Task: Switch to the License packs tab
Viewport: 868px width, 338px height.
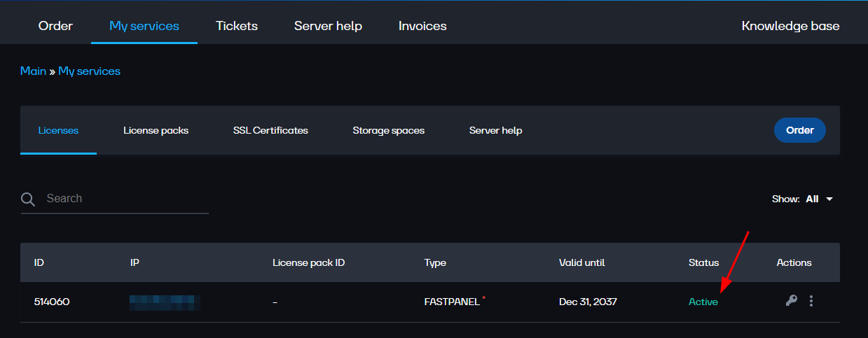Action: [156, 130]
